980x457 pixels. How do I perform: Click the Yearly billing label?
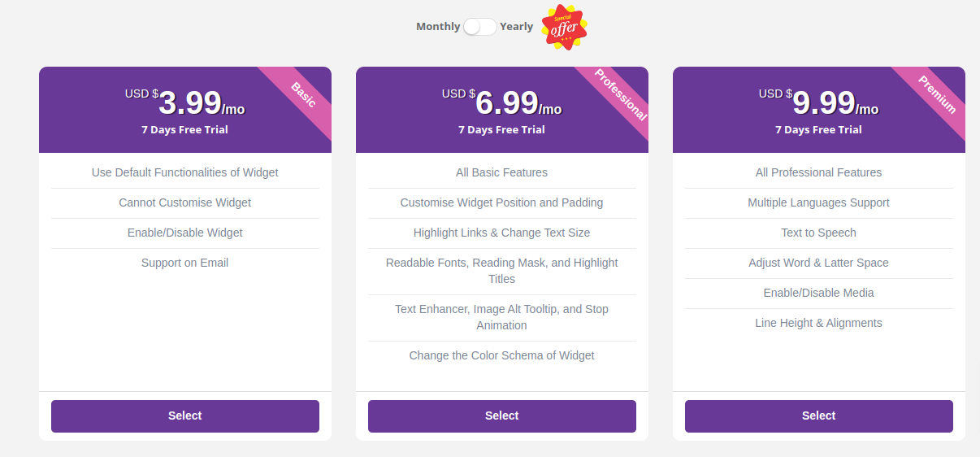point(517,27)
